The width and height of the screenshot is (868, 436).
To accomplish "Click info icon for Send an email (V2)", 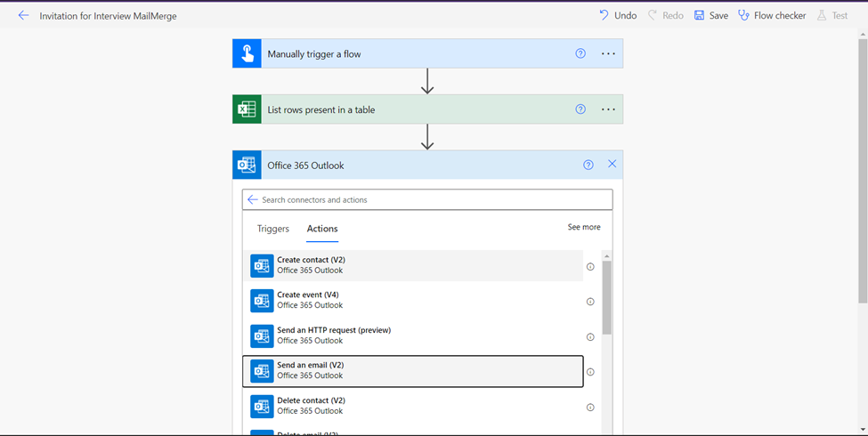I will point(590,372).
